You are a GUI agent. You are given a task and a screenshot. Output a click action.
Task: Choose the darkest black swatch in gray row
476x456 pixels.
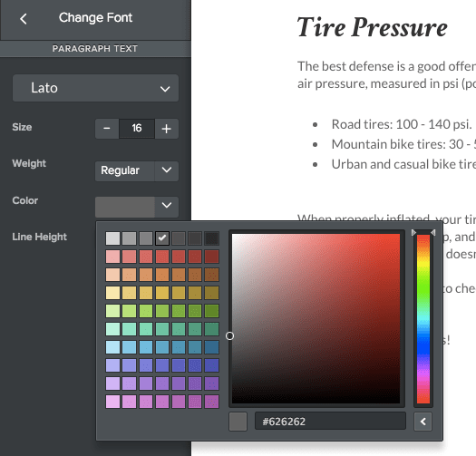(x=211, y=238)
